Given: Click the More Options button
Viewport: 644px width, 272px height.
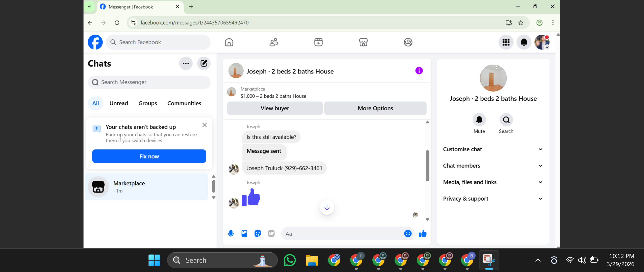Looking at the screenshot, I should [x=375, y=108].
